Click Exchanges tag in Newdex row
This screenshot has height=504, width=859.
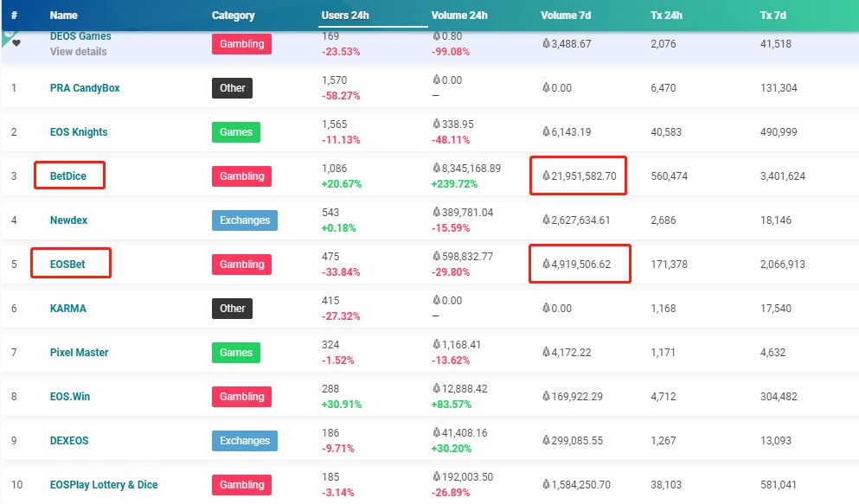(x=245, y=220)
